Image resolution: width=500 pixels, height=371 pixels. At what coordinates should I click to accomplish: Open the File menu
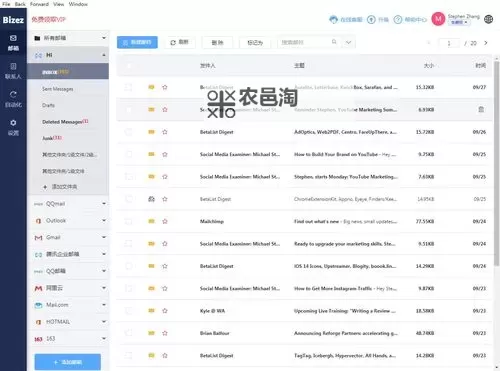6,4
